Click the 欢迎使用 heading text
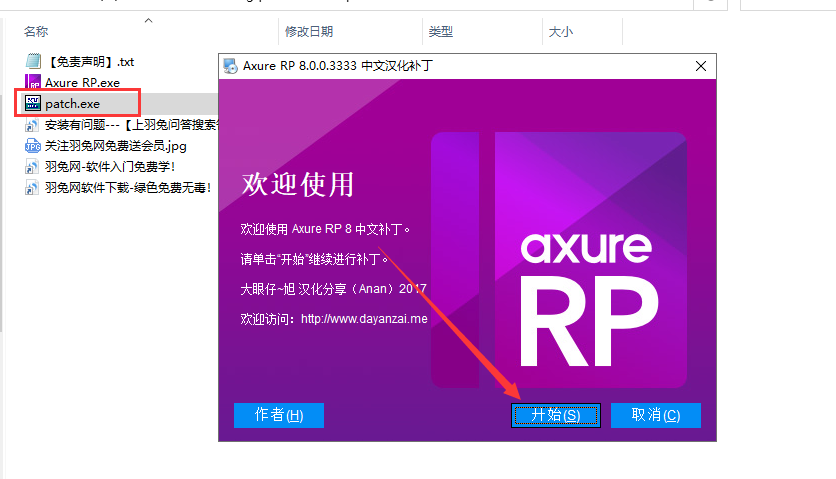Image resolution: width=836 pixels, height=479 pixels. (298, 185)
